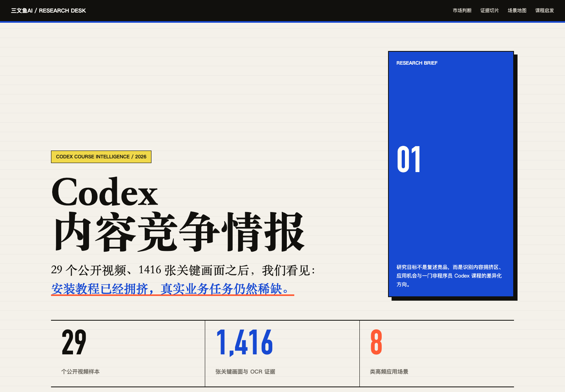Click the CODEX COURSE INTELLIGENCE / 2026 badge
Image resolution: width=565 pixels, height=392 pixels.
[101, 157]
